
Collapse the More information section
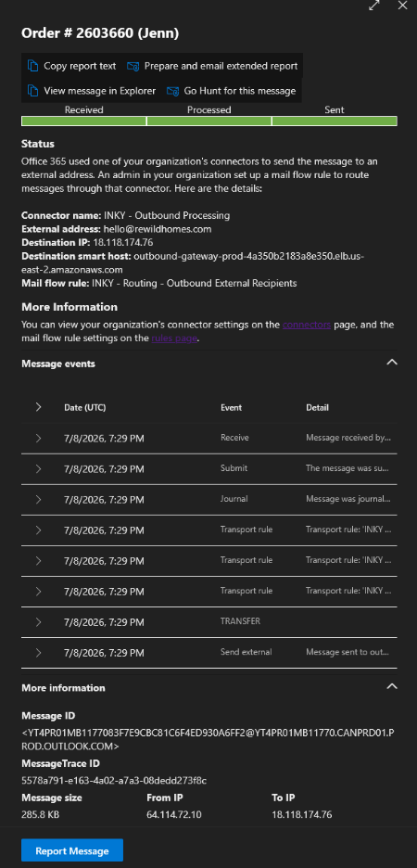392,686
